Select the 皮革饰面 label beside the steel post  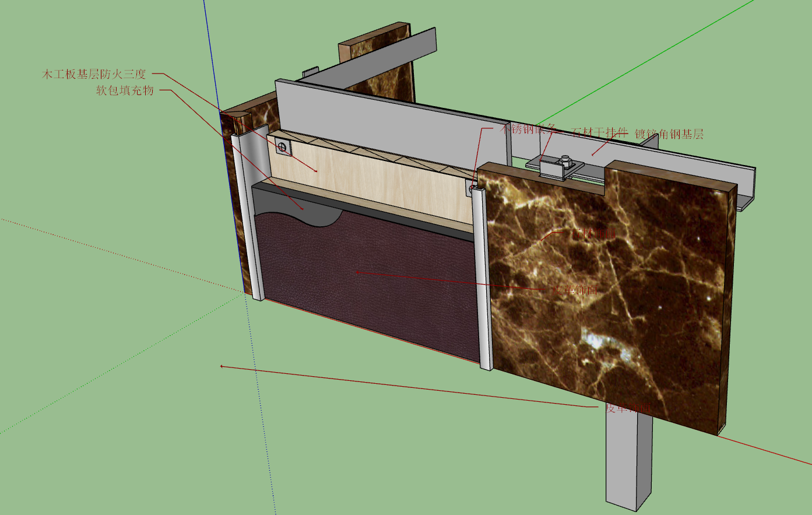coord(627,408)
